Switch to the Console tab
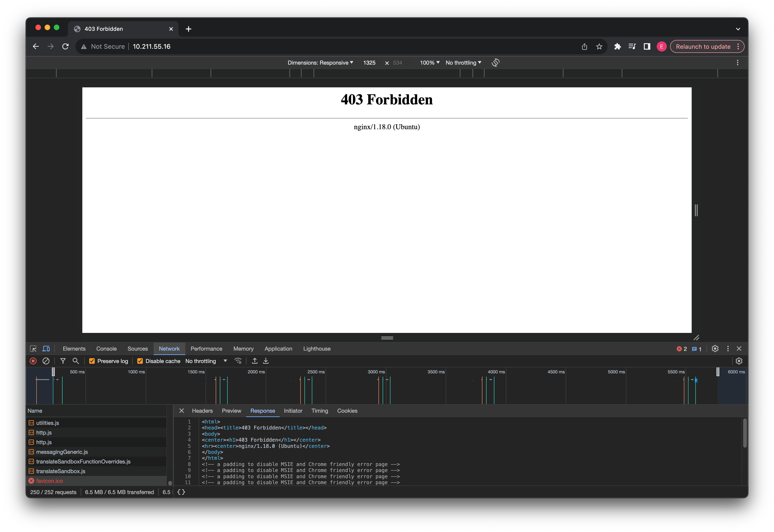The height and width of the screenshot is (532, 774). (106, 349)
